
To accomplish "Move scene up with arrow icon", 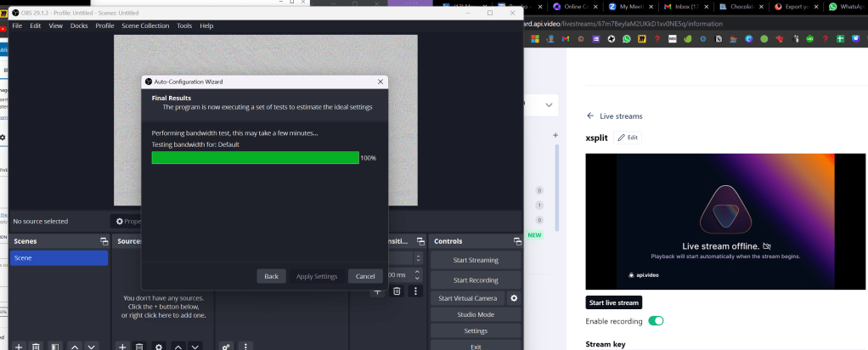I will click(74, 346).
